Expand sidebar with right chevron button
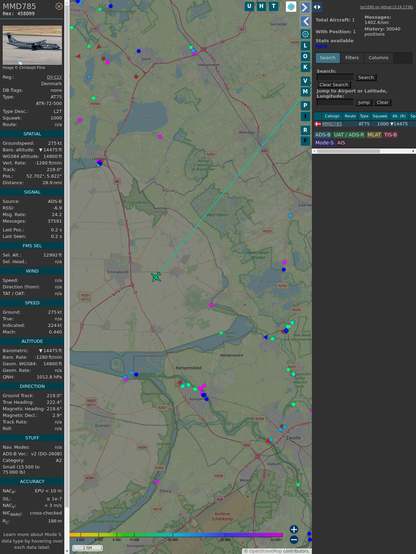Viewport: 416px width, 554px height. coord(305,7)
